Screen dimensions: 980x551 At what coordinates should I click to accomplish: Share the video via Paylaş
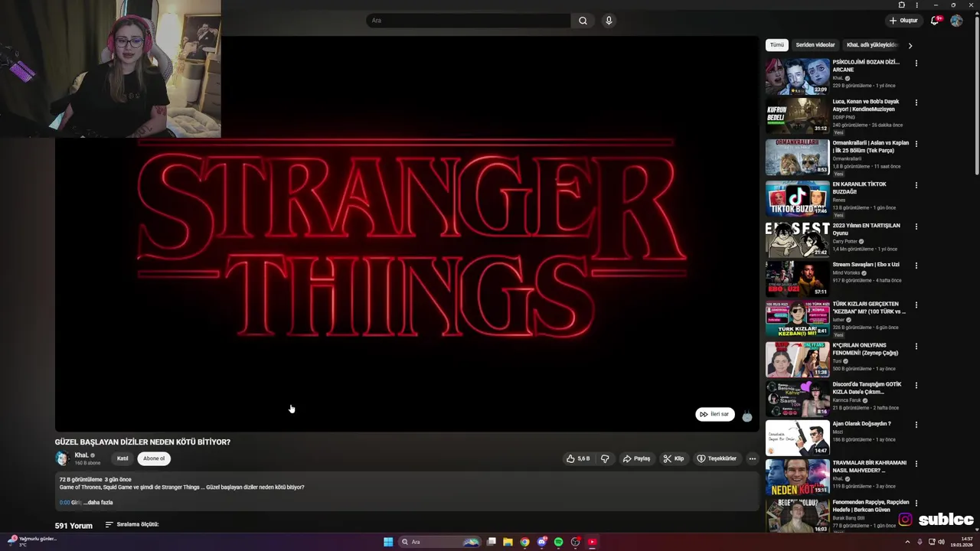(x=636, y=458)
